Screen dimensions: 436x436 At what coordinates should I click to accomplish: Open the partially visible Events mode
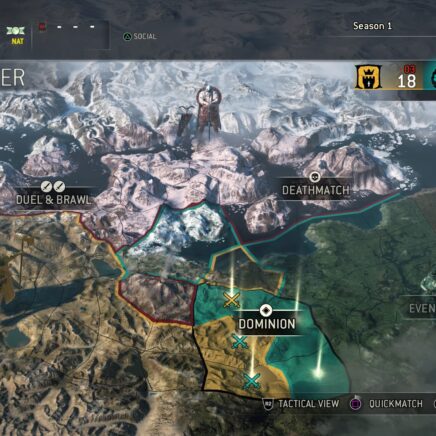422,308
